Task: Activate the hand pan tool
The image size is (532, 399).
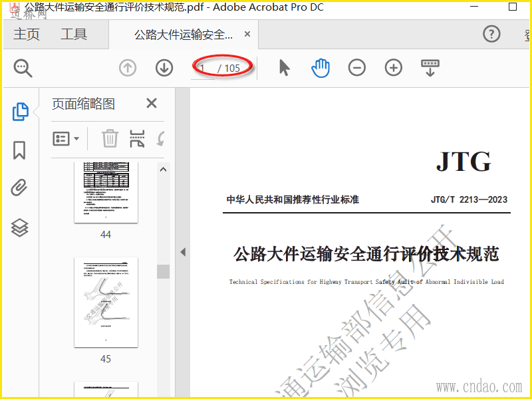Action: pos(321,68)
